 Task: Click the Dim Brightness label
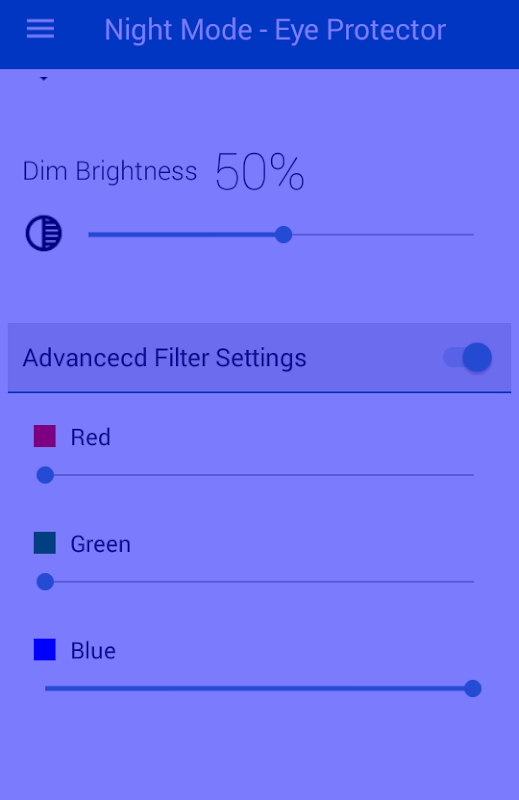coord(110,171)
